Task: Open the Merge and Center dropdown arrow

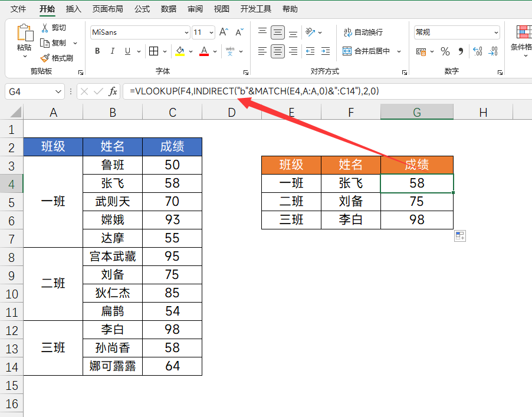Action: [399, 51]
